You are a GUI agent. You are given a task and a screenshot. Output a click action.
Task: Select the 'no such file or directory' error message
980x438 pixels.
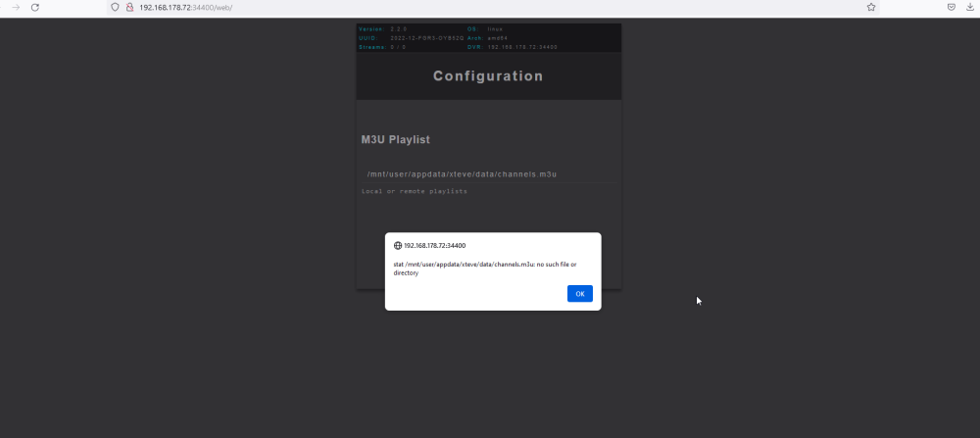[x=485, y=268]
